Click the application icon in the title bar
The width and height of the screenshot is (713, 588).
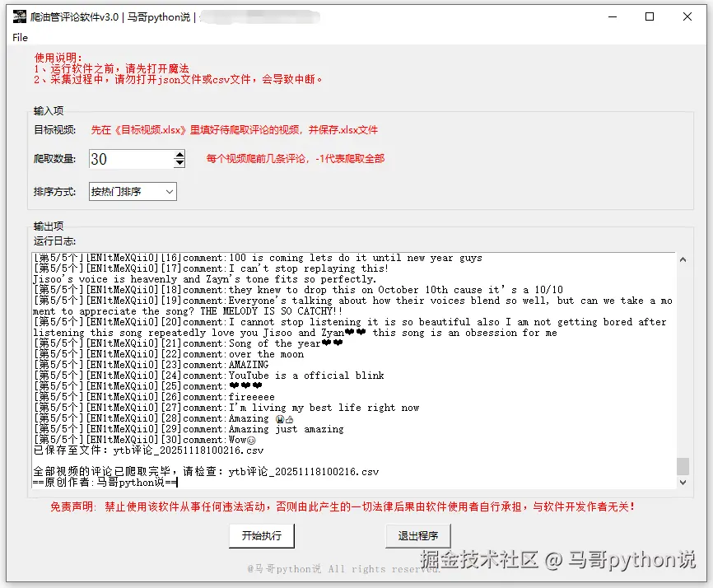coord(21,16)
